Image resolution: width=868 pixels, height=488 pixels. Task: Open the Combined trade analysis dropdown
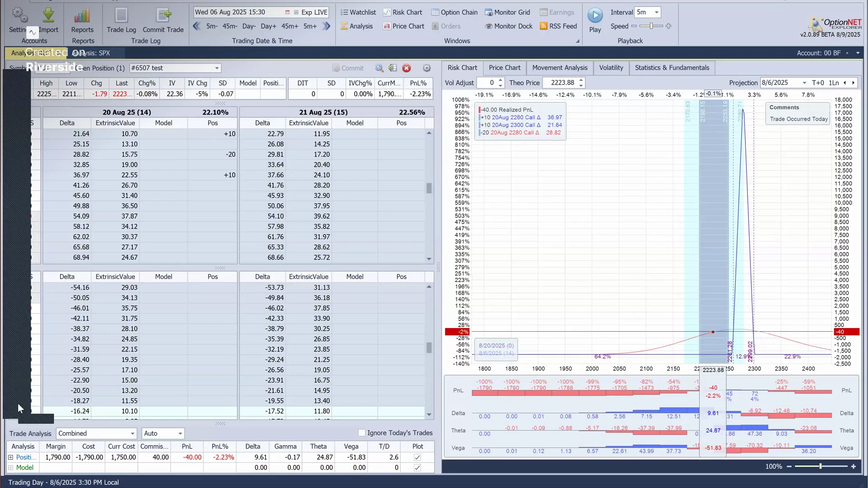click(x=132, y=433)
